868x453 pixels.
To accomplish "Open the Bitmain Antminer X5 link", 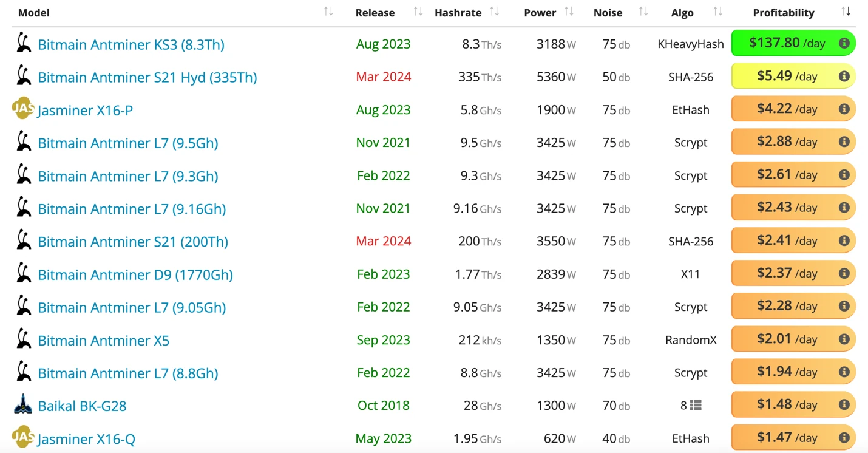I will tap(104, 341).
